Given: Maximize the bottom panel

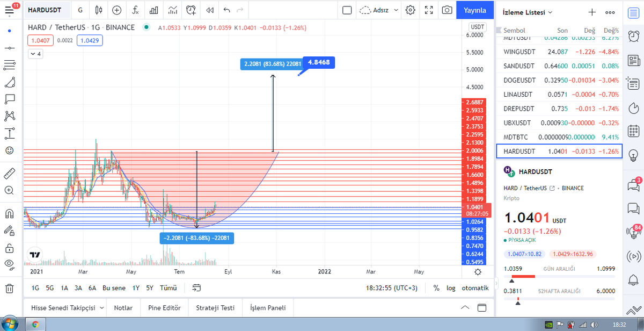Looking at the screenshot, I should click(x=482, y=308).
